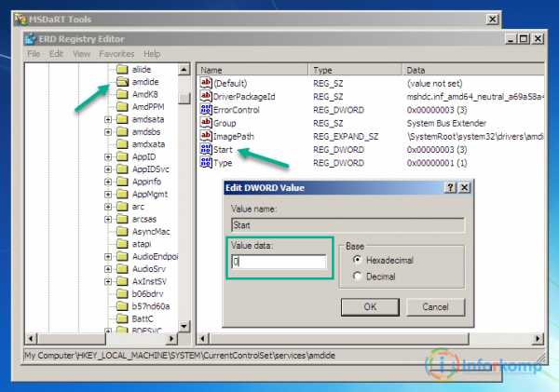Image resolution: width=559 pixels, height=392 pixels.
Task: Click inside the Value data field
Action: (x=279, y=262)
